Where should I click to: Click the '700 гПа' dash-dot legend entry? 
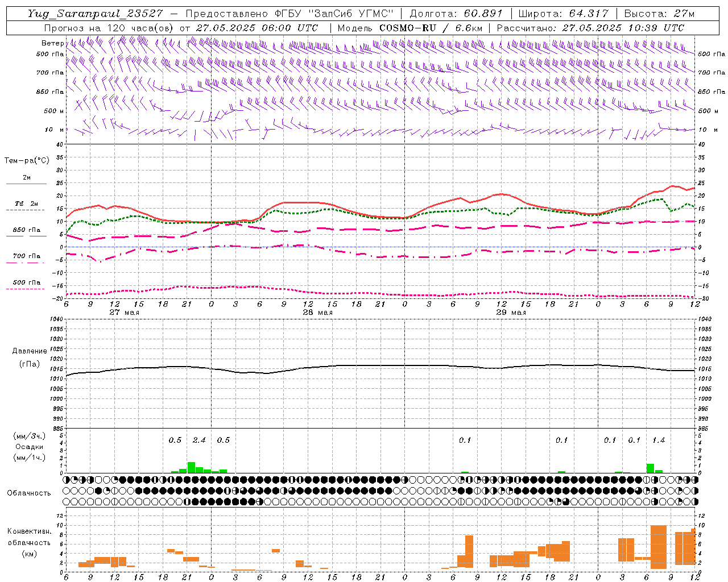(26, 256)
